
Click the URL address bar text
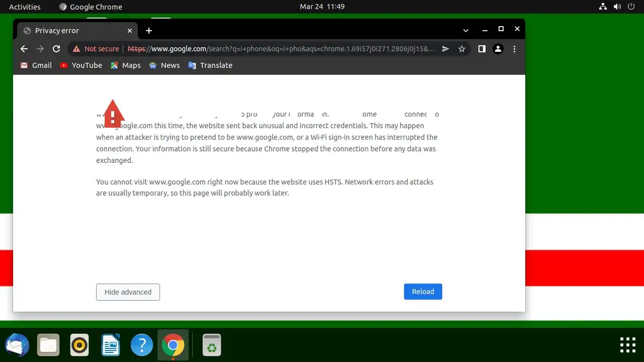point(281,49)
